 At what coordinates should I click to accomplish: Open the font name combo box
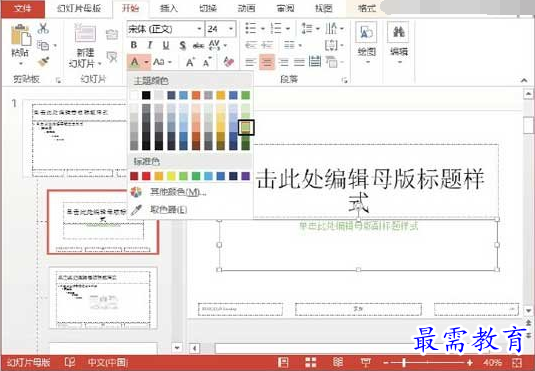tap(165, 29)
